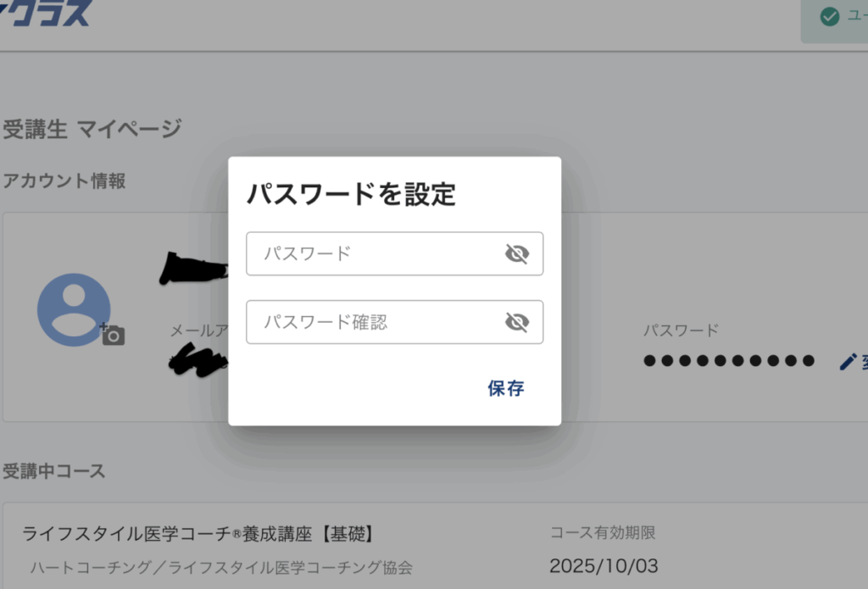The image size is (868, 589).
Task: Click the pencil edit icon beside password
Action: pyautogui.click(x=847, y=362)
